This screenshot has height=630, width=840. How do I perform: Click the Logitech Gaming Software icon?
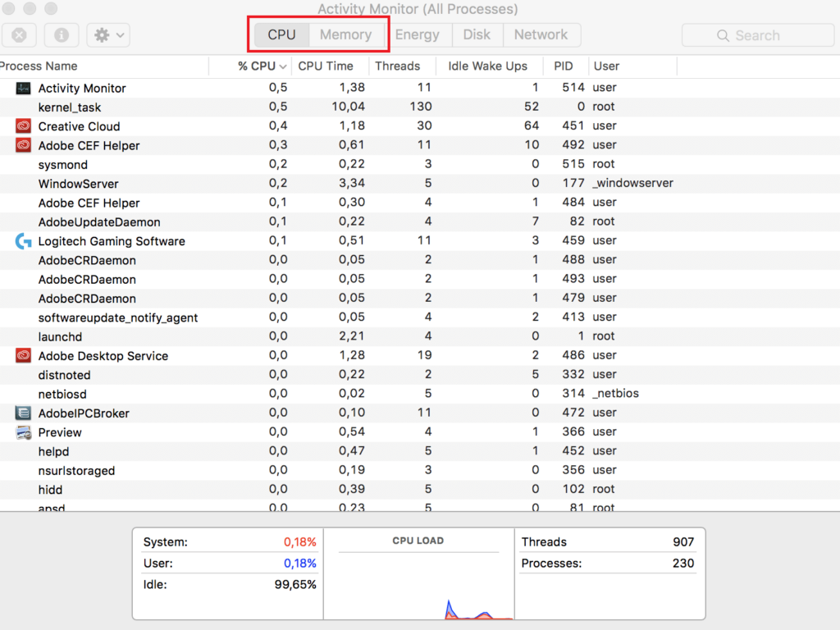[x=23, y=241]
